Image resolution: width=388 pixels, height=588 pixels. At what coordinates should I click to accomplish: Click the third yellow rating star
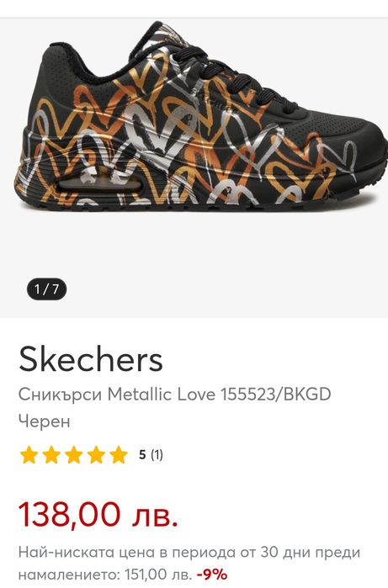click(74, 455)
